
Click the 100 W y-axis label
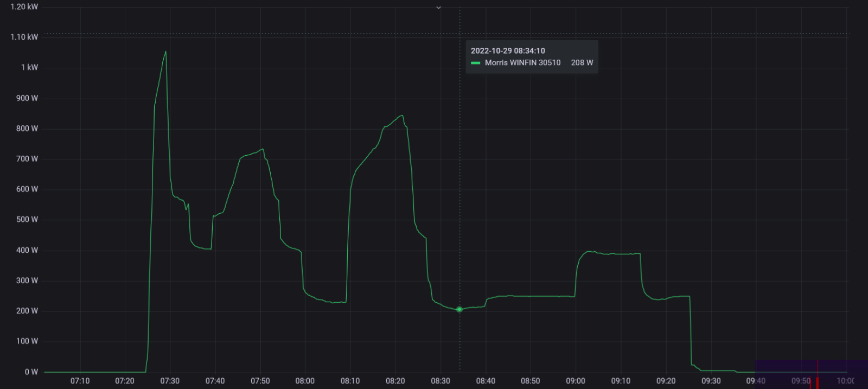pyautogui.click(x=27, y=341)
